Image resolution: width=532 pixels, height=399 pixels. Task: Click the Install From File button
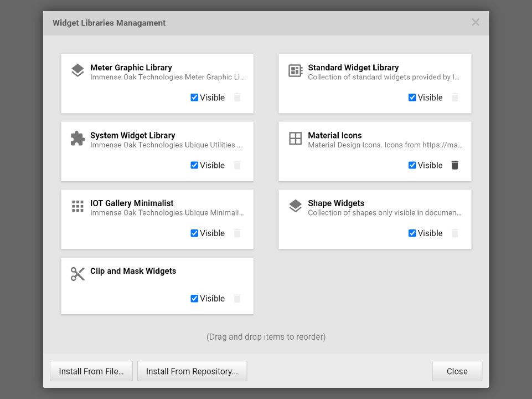coord(91,371)
